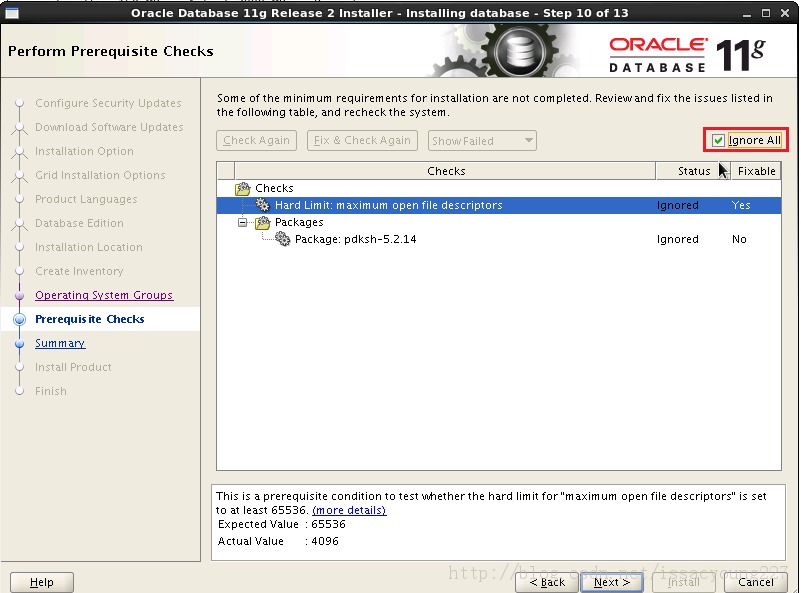Image resolution: width=801 pixels, height=593 pixels.
Task: Click the Summary step bullet in sidebar
Action: click(22, 343)
